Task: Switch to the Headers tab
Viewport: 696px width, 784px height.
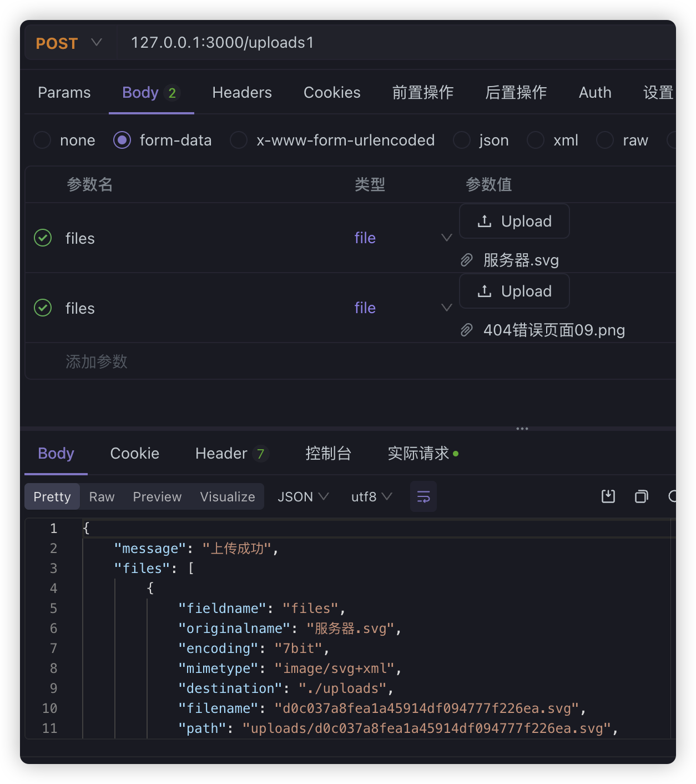Action: point(241,92)
